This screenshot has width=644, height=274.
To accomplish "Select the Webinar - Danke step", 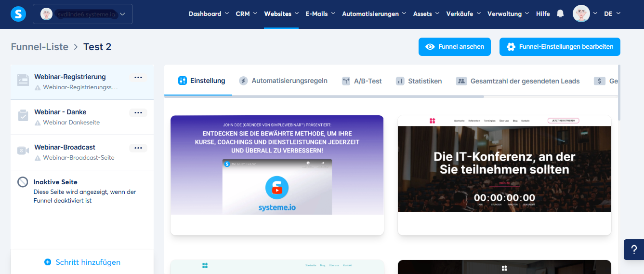I will (x=82, y=117).
